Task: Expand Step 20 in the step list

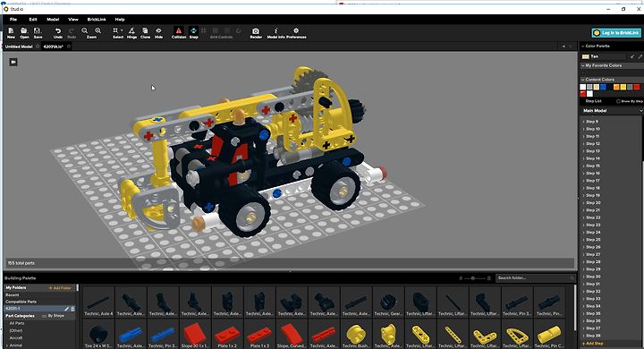Action: point(583,203)
